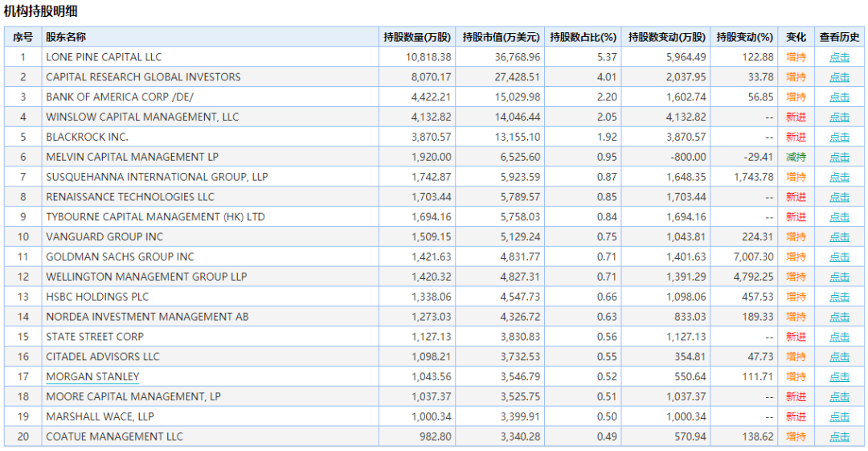Click BANK OF AMERICA CORP /DE/ cell

click(210, 97)
